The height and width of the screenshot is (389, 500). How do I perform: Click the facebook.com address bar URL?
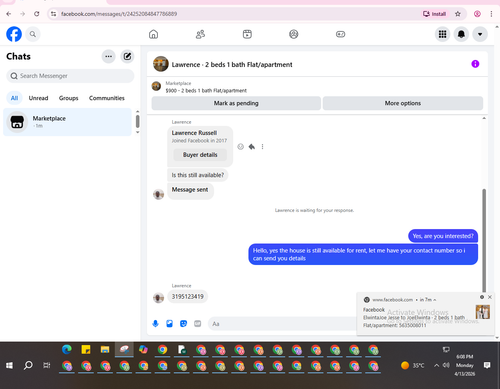click(119, 14)
